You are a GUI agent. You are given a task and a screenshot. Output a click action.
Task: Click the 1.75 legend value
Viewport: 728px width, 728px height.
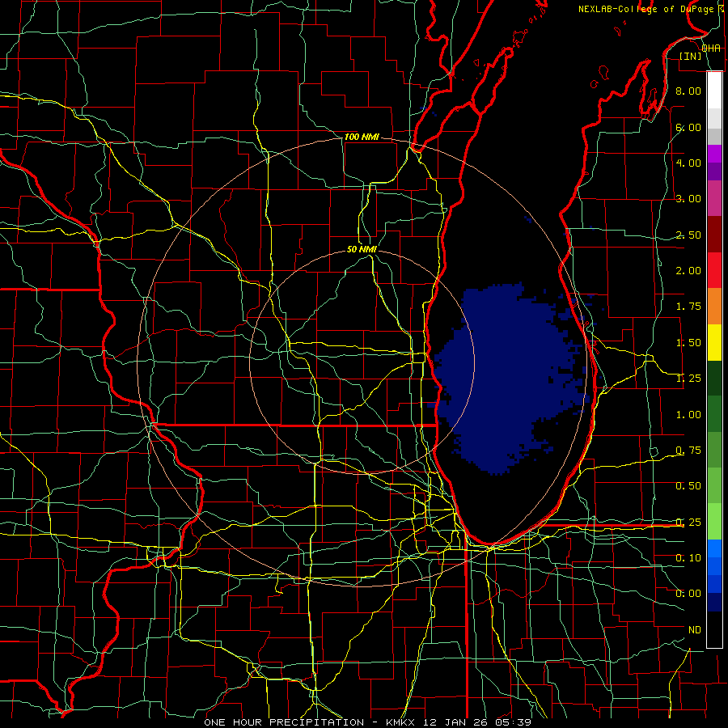[x=688, y=307]
